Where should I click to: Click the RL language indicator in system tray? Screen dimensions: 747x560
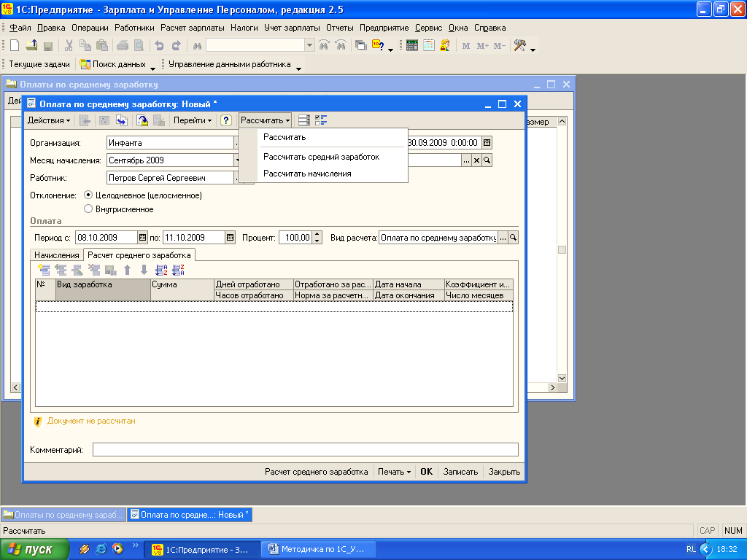(691, 549)
